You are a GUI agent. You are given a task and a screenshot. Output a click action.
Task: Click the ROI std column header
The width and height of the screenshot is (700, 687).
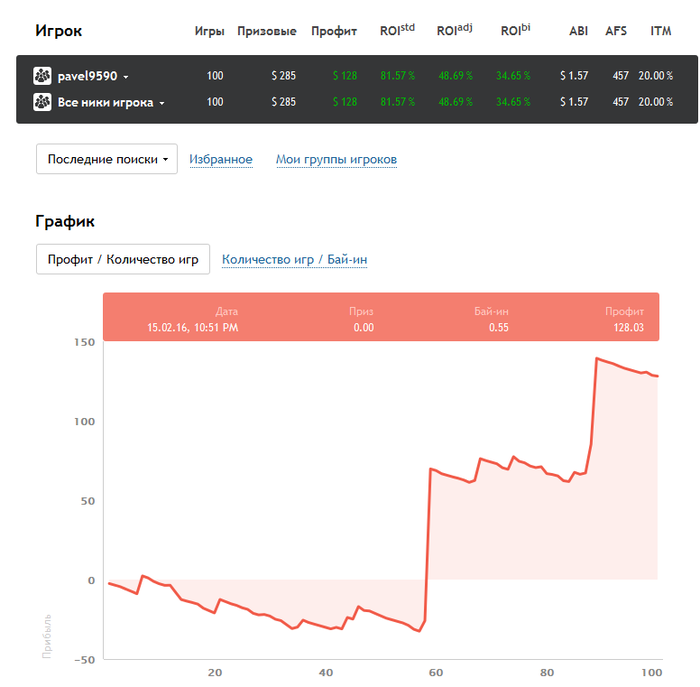point(397,30)
